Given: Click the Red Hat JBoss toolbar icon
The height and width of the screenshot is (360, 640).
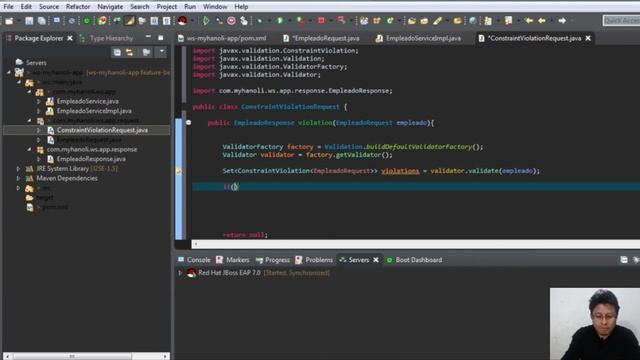Looking at the screenshot, I should [x=182, y=20].
